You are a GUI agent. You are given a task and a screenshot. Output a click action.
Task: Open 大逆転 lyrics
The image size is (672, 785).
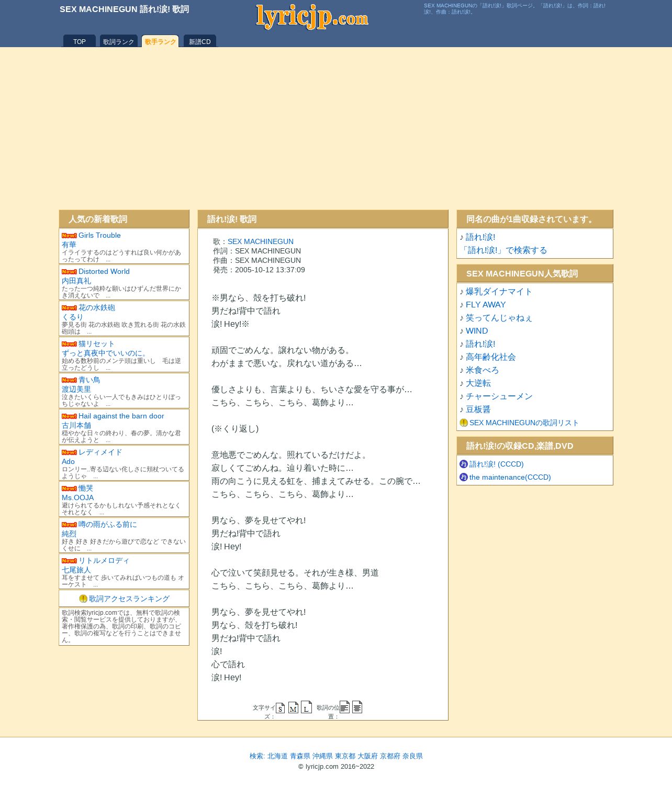click(x=478, y=383)
